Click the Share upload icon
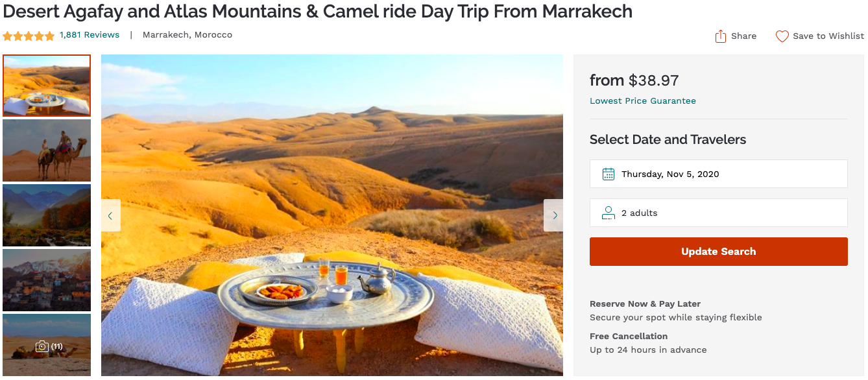The width and height of the screenshot is (868, 380). (x=720, y=36)
